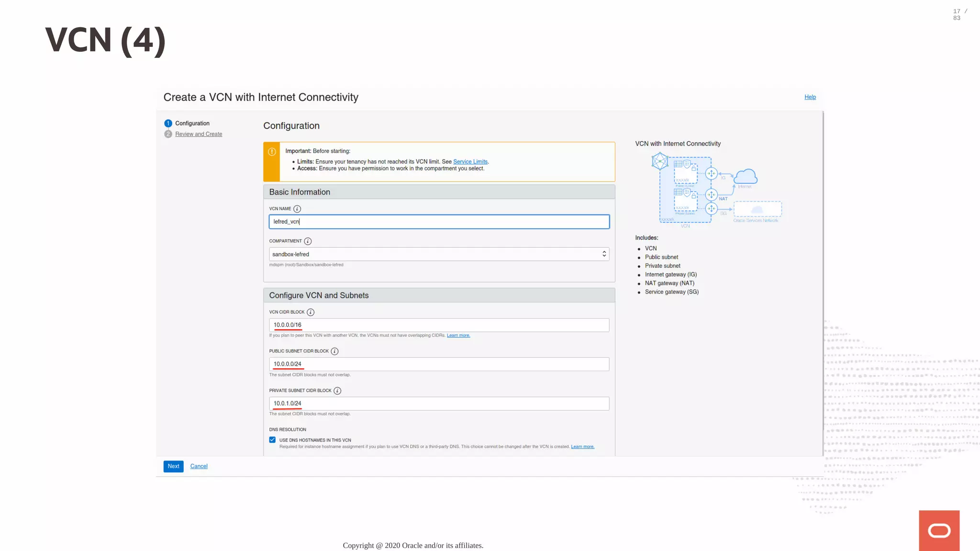Click the VCN Name text field
Image resolution: width=980 pixels, height=551 pixels.
click(439, 222)
